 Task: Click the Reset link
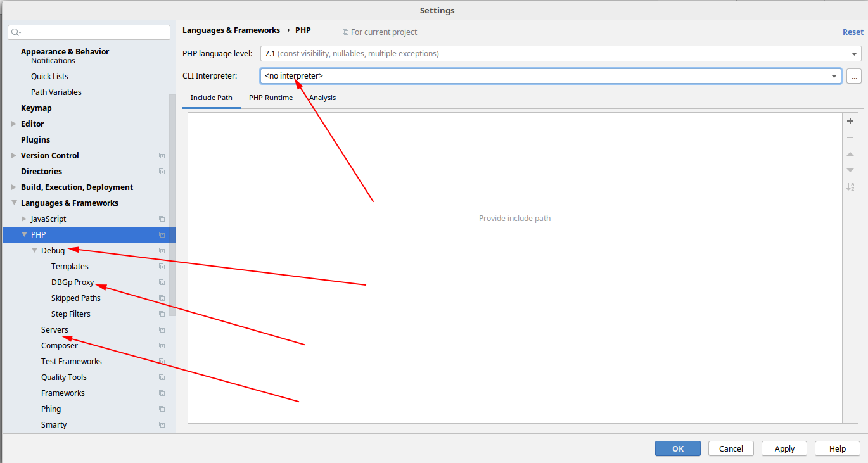(x=853, y=32)
